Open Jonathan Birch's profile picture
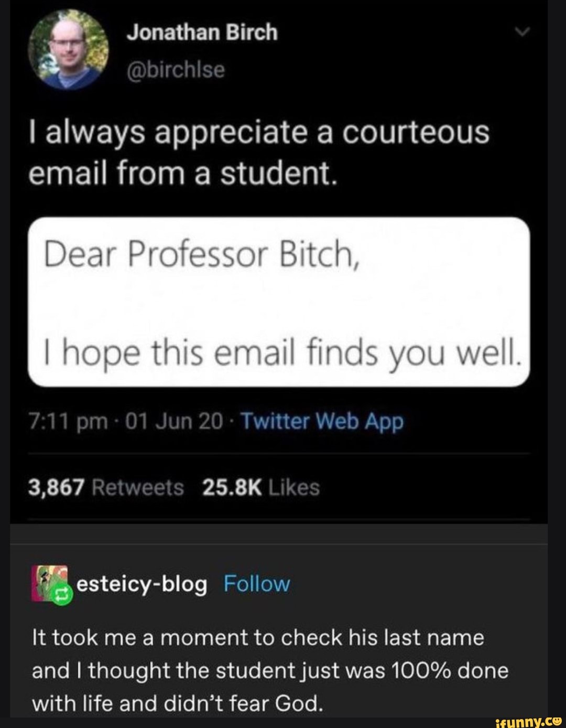The image size is (566, 728). 69,51
